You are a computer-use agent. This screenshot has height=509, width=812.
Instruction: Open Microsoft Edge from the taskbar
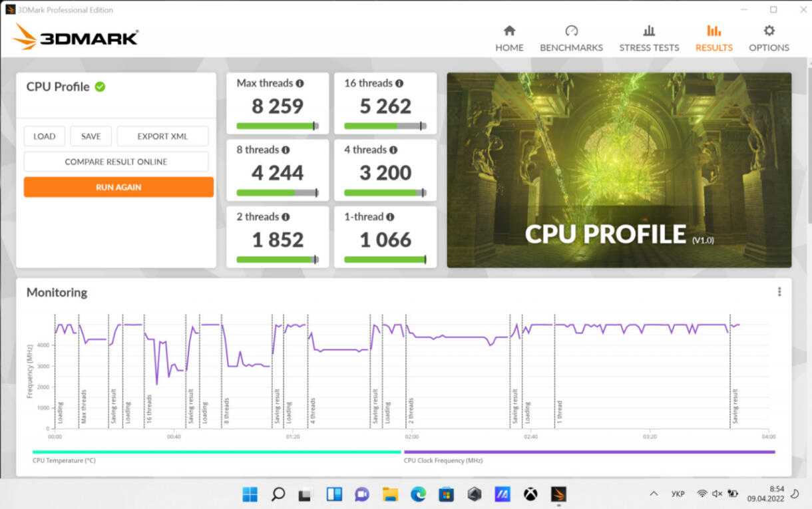418,494
